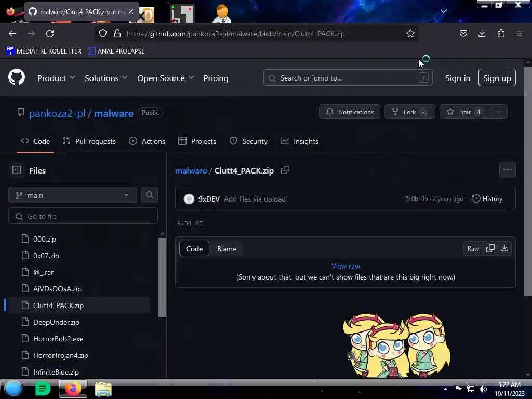Open the Insights tab

(299, 141)
